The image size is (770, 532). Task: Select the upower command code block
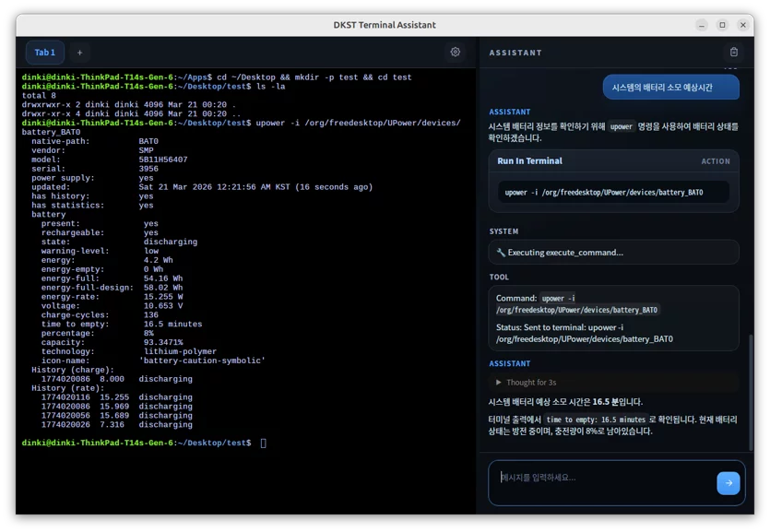click(613, 193)
